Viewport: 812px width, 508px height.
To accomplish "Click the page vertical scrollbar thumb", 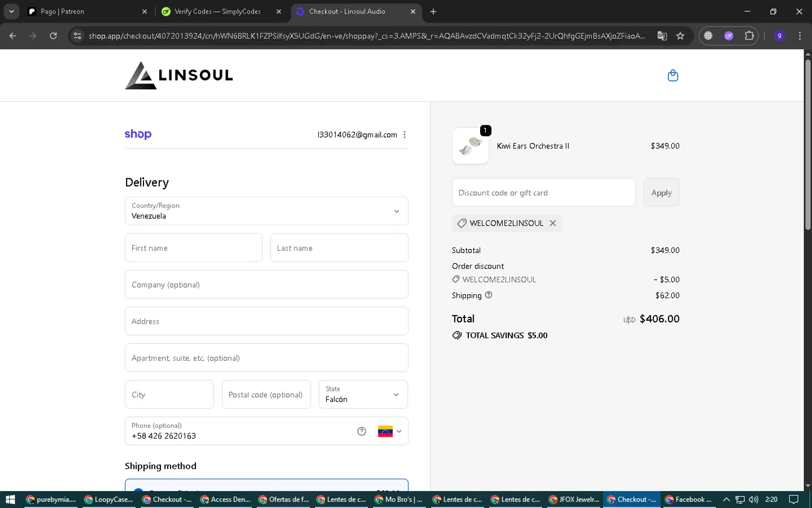I will [808, 144].
